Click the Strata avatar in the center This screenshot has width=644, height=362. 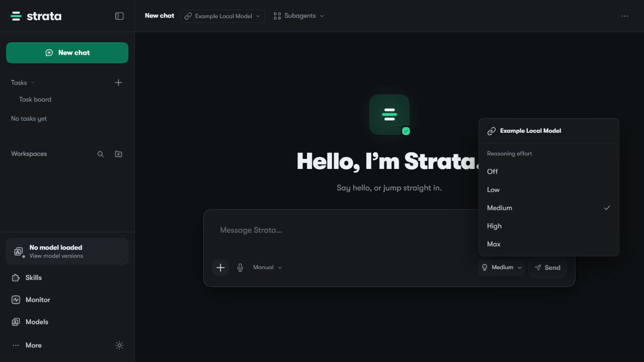[389, 115]
